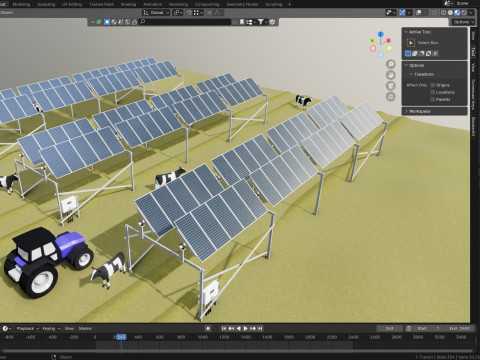This screenshot has height=360, width=480.
Task: Click the Z axis on navigation gizmo
Action: (x=381, y=34)
